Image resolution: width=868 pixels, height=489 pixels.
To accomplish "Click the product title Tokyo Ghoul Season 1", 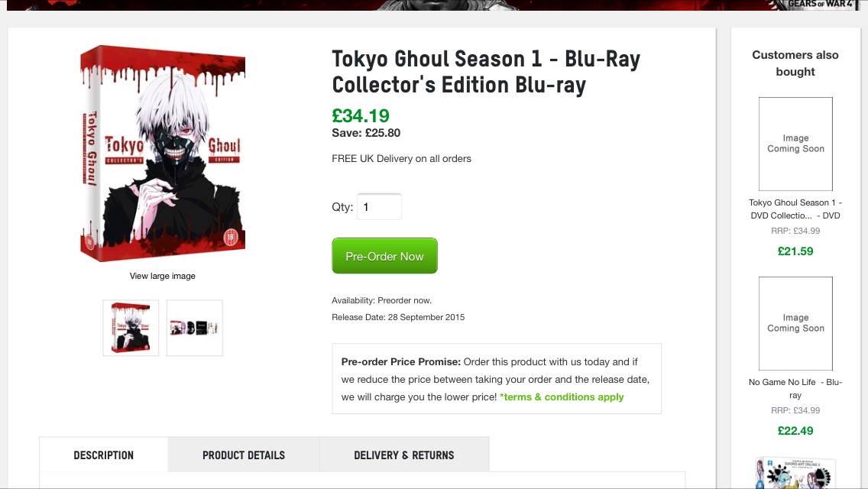I will (x=486, y=72).
